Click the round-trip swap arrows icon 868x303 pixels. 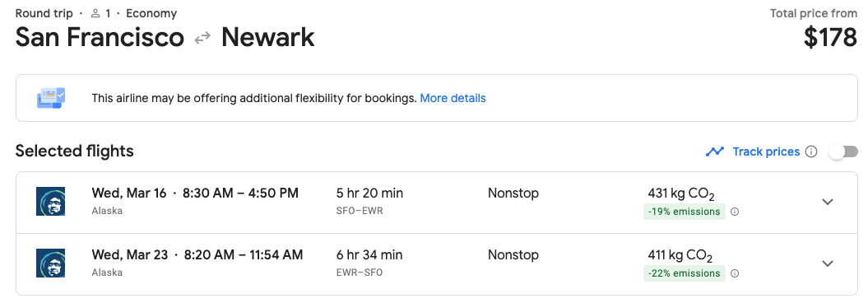(x=202, y=38)
